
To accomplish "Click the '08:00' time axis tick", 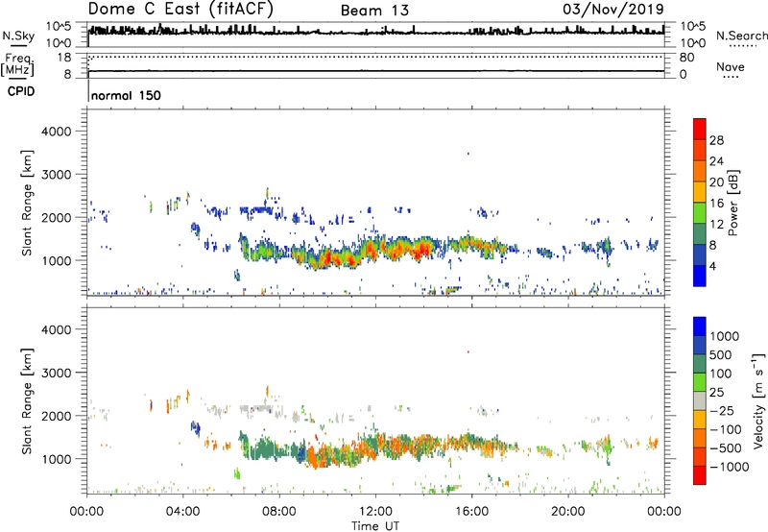I will [279, 512].
